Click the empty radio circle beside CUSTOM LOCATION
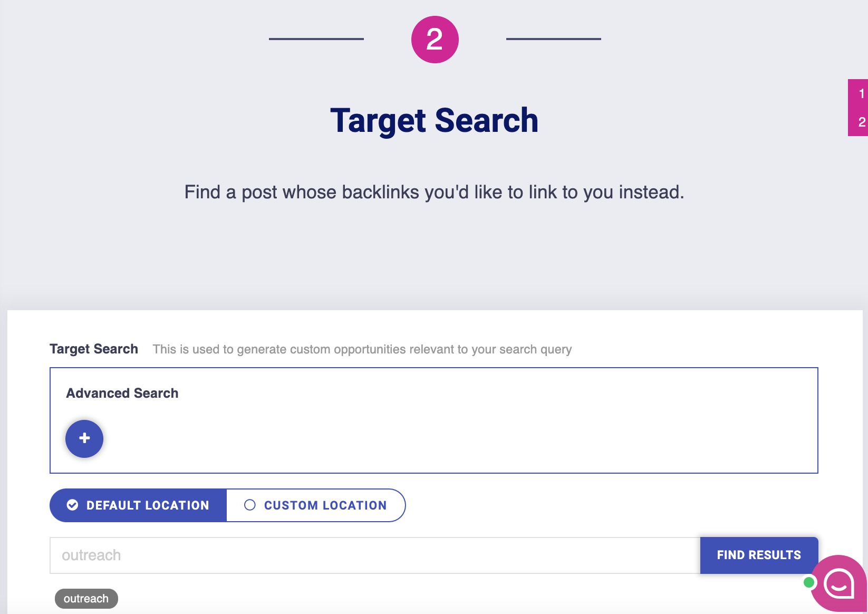Screen dimensions: 868x614 coord(249,505)
